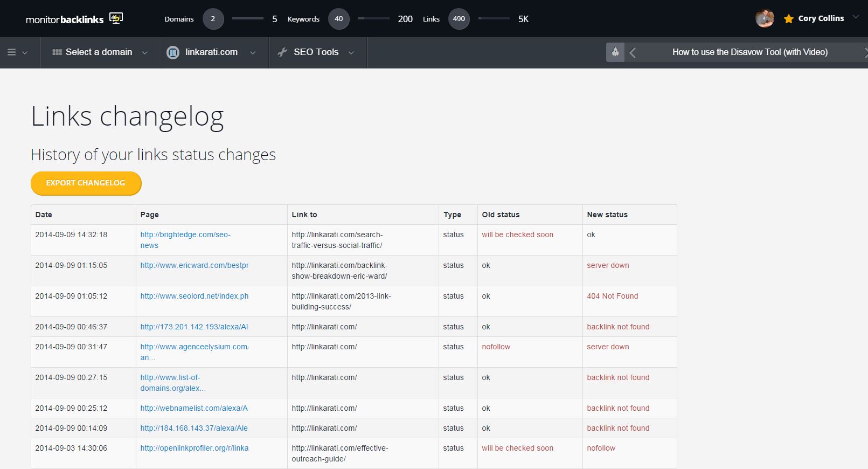The image size is (868, 469).
Task: Select date 2014-09-03 14:30:06
Action: point(71,448)
